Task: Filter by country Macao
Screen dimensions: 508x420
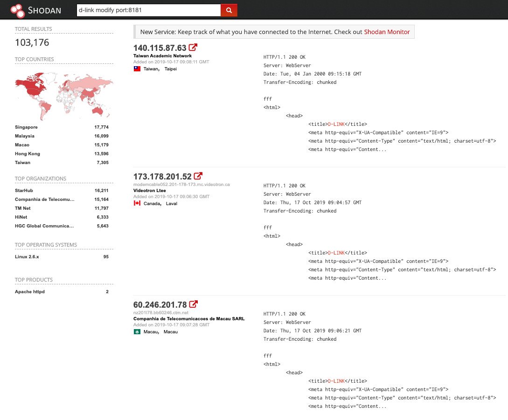Action: coord(22,145)
